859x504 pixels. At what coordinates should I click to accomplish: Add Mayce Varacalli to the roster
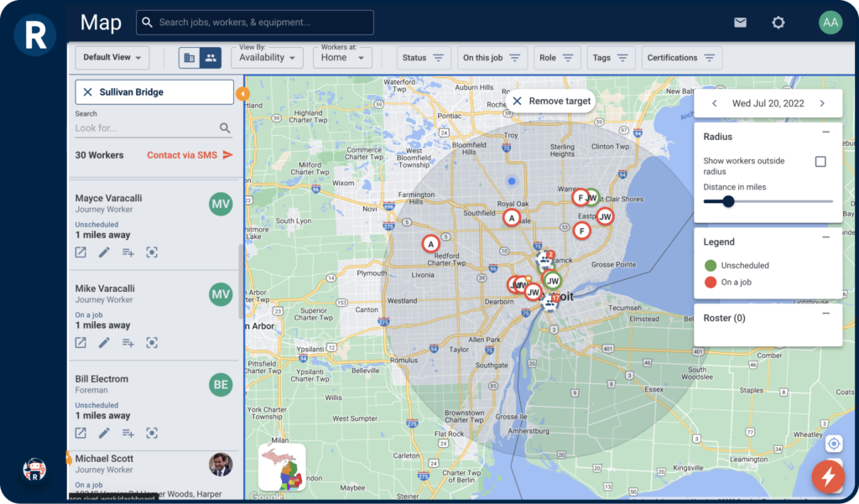coord(128,252)
